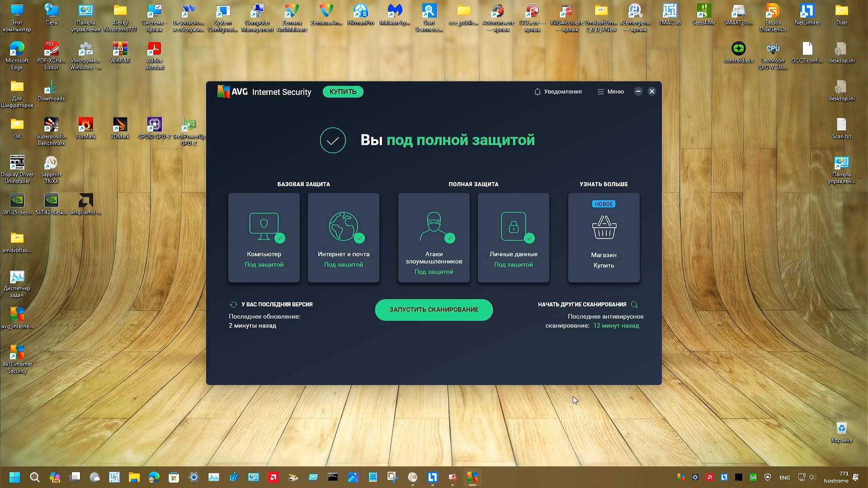Screen dimensions: 868x488
Task: Open the Магазин shopping basket tile
Action: tap(603, 237)
